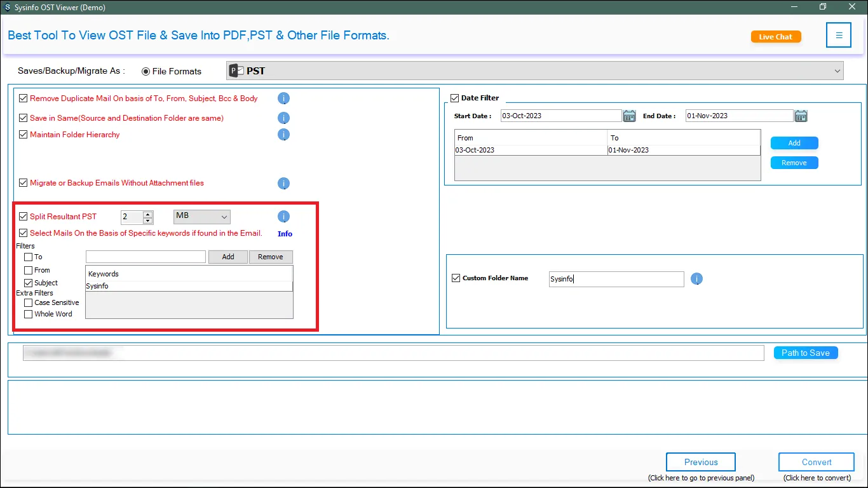Open the Start Date calendar picker
868x488 pixels.
pyautogui.click(x=629, y=116)
